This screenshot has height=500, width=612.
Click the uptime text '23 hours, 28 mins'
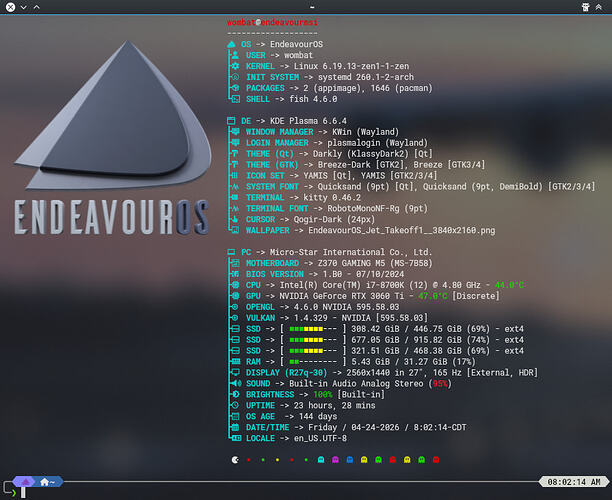tap(334, 405)
